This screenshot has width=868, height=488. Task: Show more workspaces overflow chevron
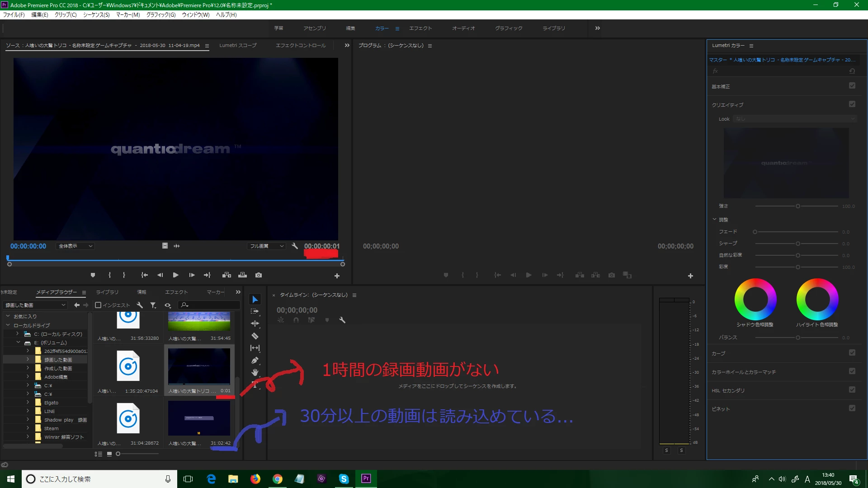(598, 28)
